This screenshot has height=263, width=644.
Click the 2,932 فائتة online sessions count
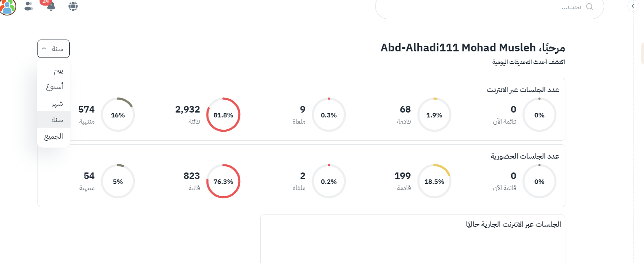pyautogui.click(x=187, y=109)
